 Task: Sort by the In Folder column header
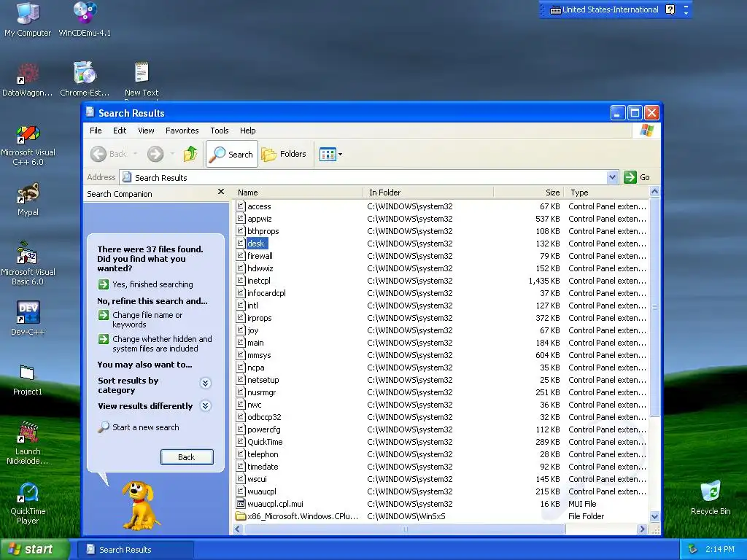(428, 192)
